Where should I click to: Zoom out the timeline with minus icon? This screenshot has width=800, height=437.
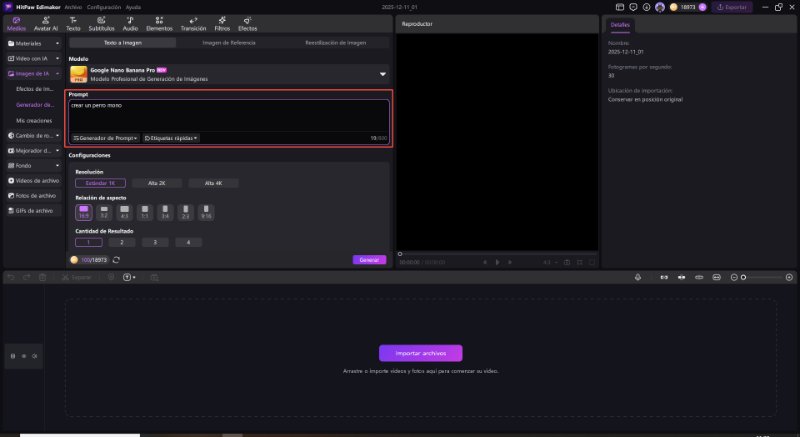pos(734,277)
